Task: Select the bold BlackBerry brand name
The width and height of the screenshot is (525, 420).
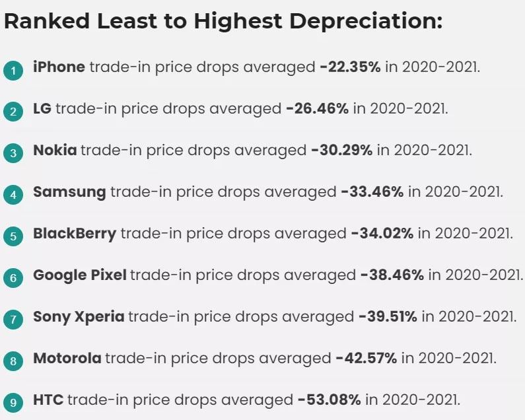Action: pyautogui.click(x=75, y=233)
